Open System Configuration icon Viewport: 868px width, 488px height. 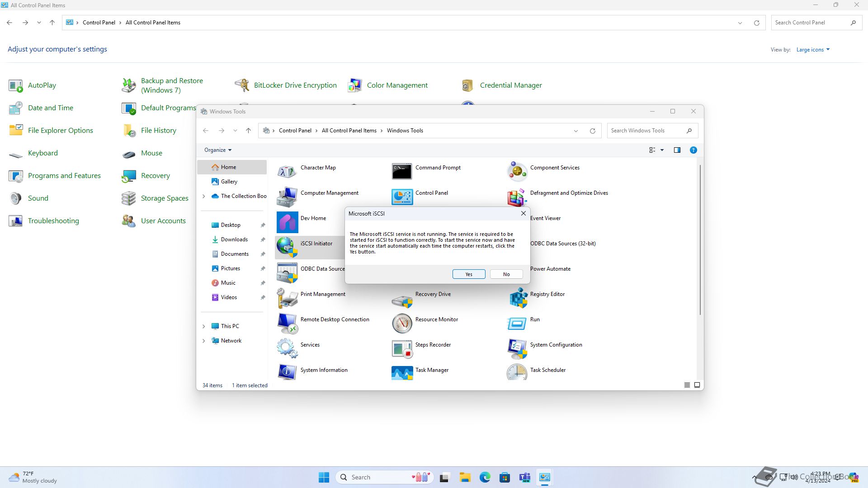point(517,348)
